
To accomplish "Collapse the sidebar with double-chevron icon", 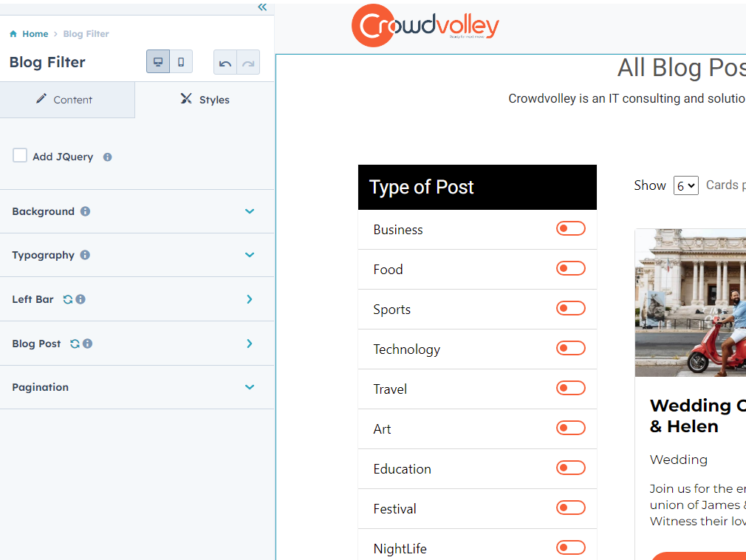I will (x=262, y=7).
